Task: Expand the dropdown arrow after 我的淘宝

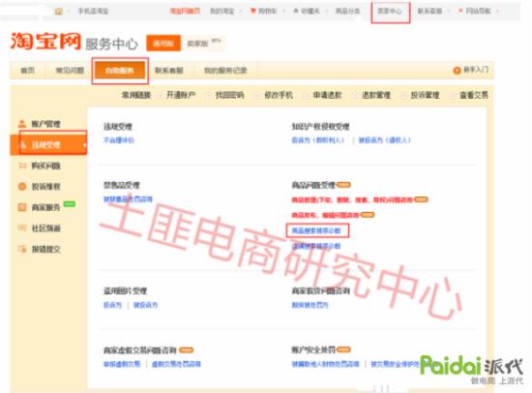Action: tap(240, 12)
